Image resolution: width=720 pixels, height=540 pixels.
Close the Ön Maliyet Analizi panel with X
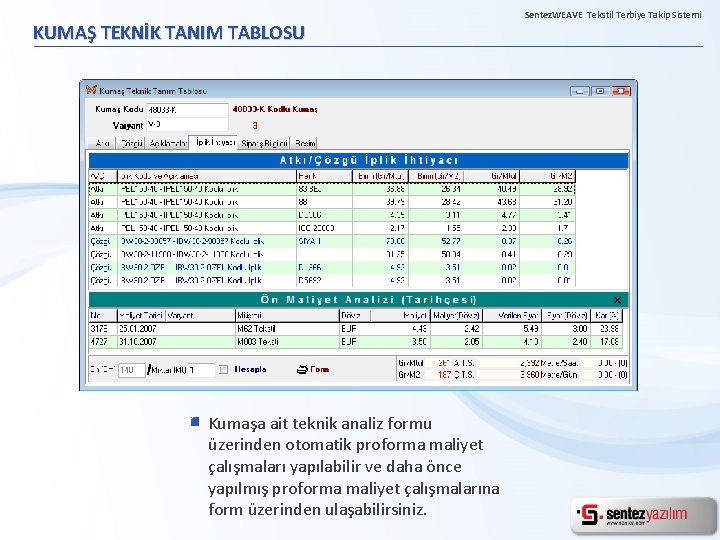pyautogui.click(x=617, y=300)
